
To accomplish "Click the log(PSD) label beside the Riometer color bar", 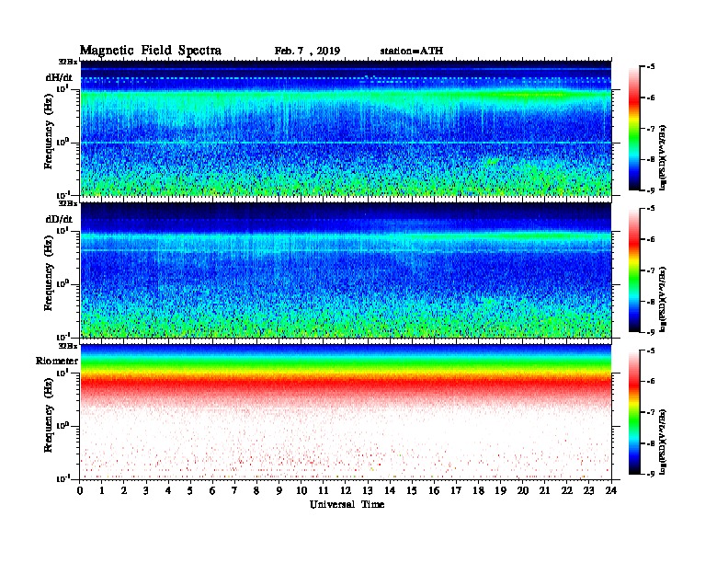I will coord(663,442).
